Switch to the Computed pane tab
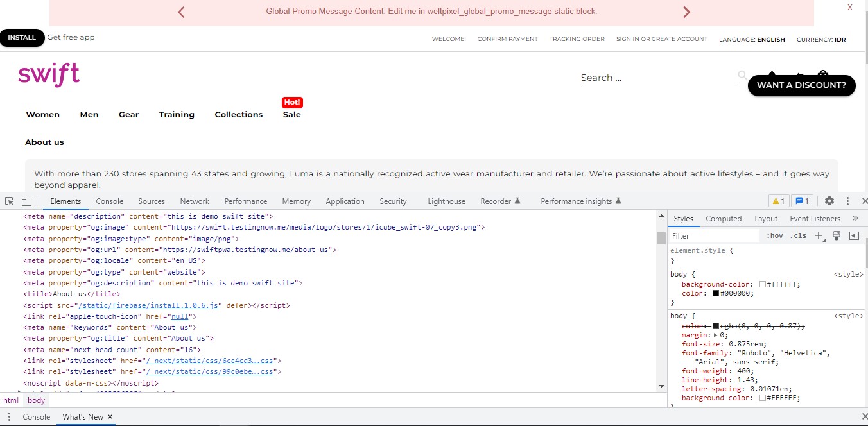The width and height of the screenshot is (868, 426). tap(724, 218)
